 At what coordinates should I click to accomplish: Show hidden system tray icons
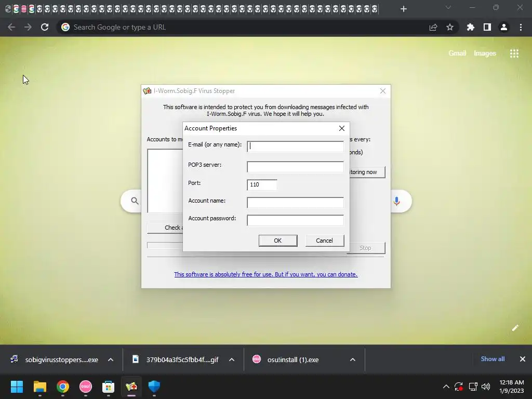446,387
